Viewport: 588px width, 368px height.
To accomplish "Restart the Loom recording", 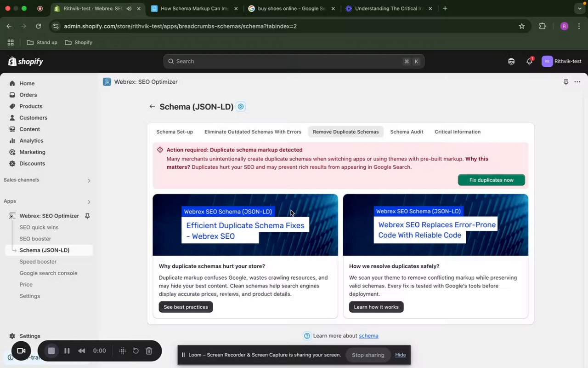I will coord(136,351).
